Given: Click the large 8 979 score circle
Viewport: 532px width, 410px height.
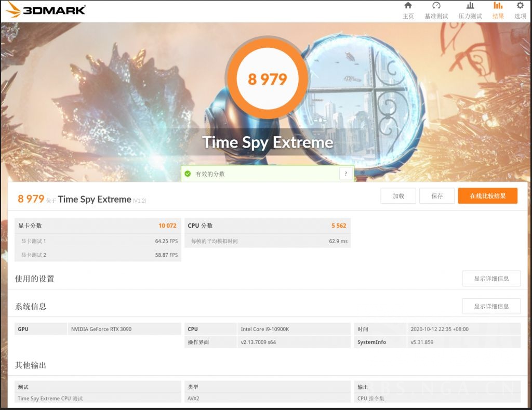Looking at the screenshot, I should [x=268, y=79].
